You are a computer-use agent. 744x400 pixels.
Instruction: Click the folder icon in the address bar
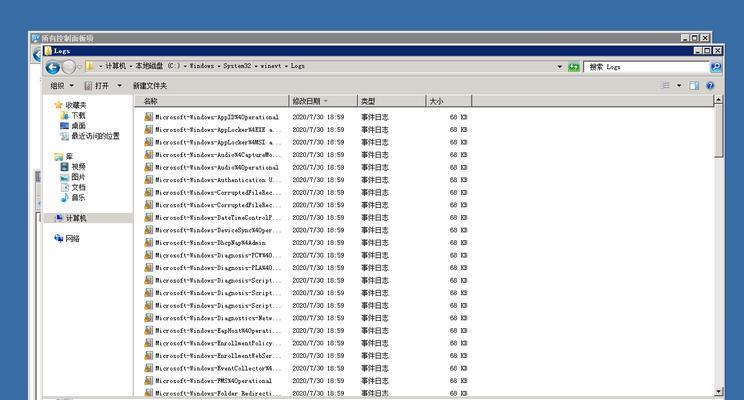click(90, 66)
